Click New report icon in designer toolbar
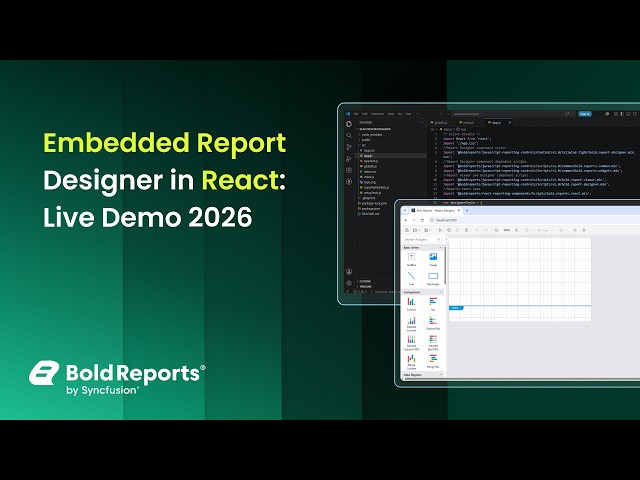The height and width of the screenshot is (480, 640). tap(407, 230)
